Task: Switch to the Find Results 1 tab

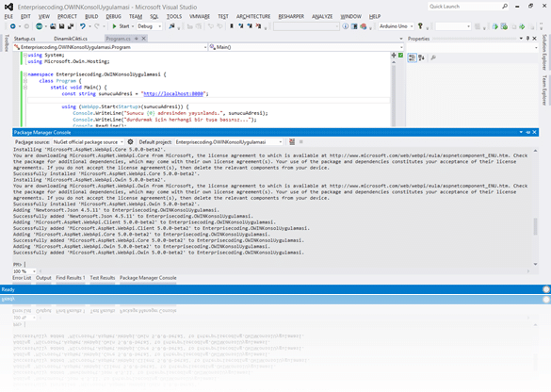Action: click(x=71, y=278)
